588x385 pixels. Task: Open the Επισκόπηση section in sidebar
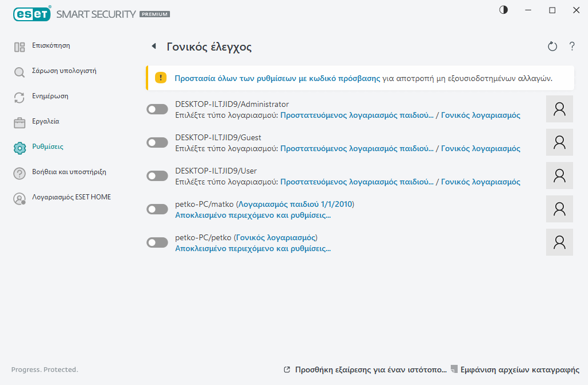pos(51,45)
